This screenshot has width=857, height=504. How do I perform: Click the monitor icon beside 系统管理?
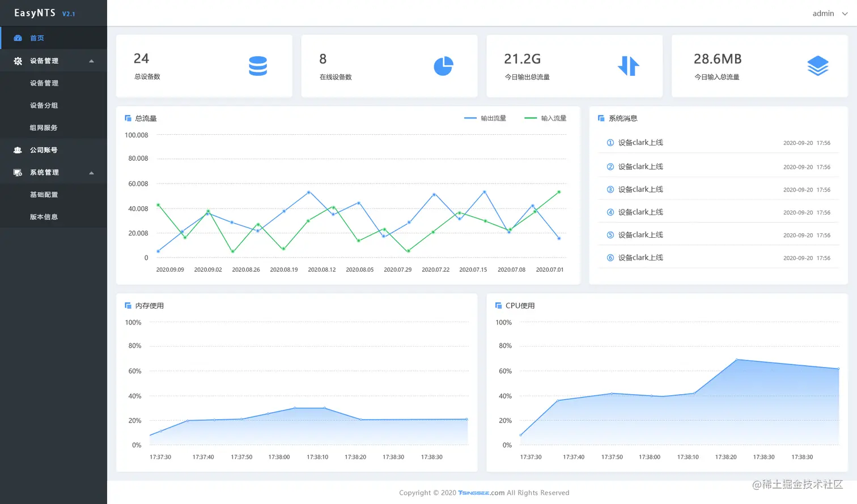coord(18,172)
